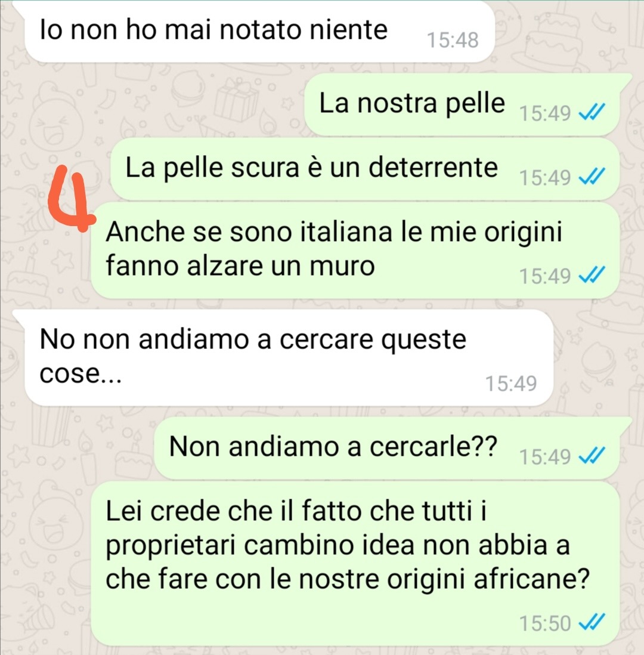Click read receipt ticks on 'La pelle scura' message
This screenshot has height=655, width=644.
[592, 177]
